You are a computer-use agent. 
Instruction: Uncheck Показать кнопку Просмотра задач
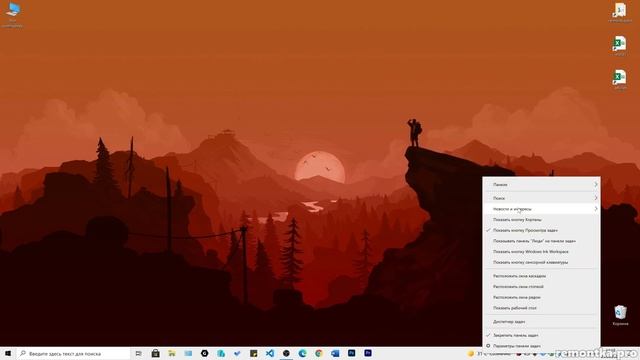pyautogui.click(x=541, y=230)
